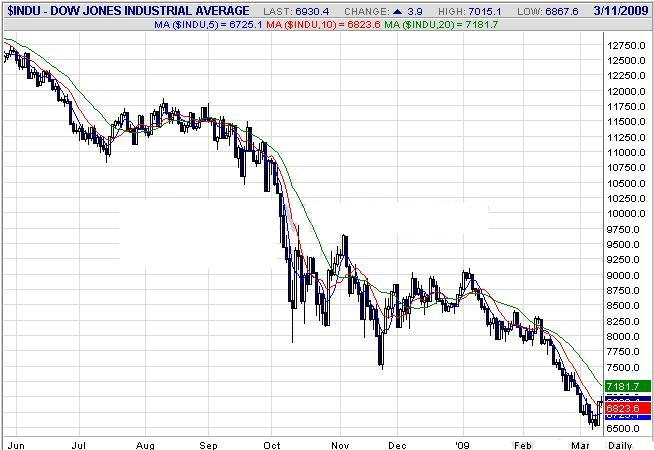Click the 10000.0 price axis label
This screenshot has height=450, width=654.
click(626, 214)
